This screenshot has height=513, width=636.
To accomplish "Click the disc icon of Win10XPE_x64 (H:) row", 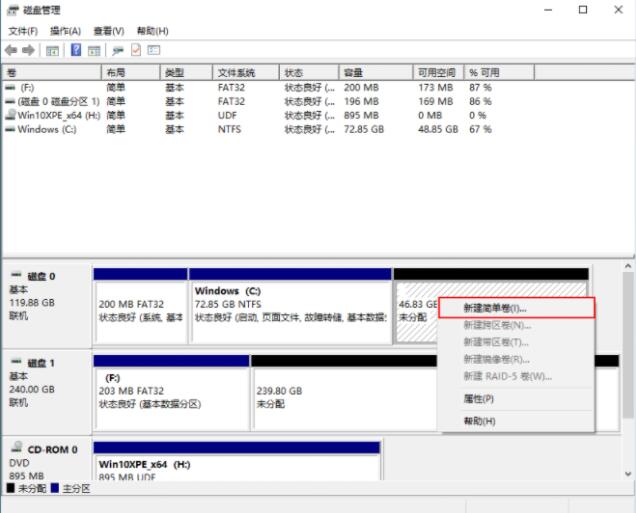I will [11, 115].
